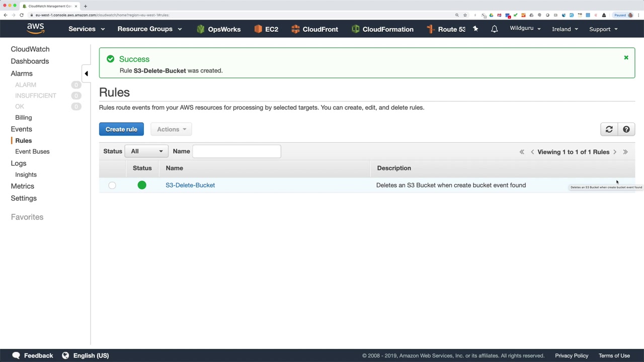
Task: Change language from English (US)
Action: pos(91,355)
